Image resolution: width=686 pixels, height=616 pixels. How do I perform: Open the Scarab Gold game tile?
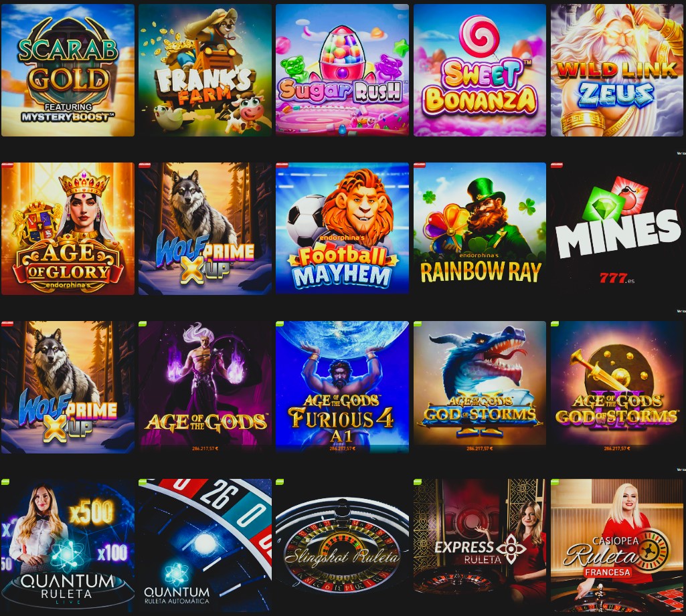coord(68,70)
